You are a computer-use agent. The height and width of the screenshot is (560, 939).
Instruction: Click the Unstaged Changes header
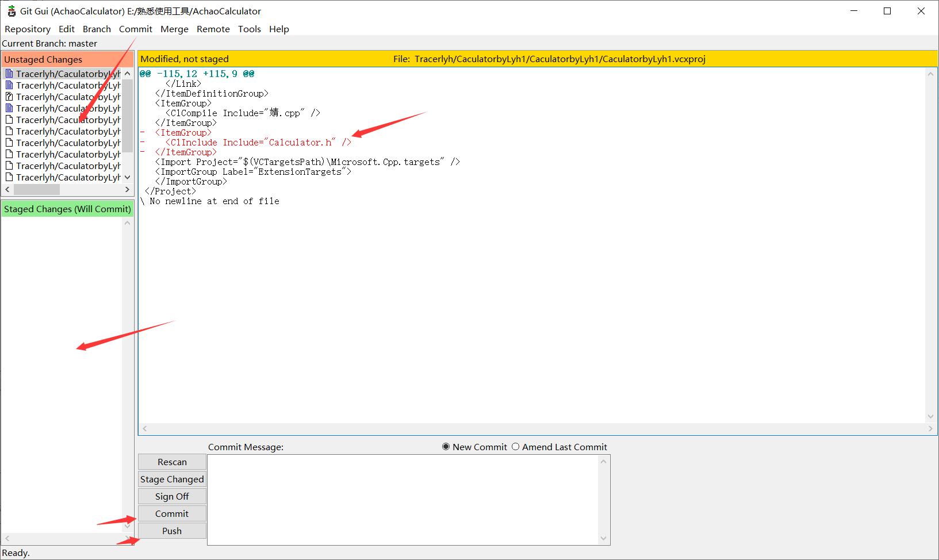coord(67,59)
